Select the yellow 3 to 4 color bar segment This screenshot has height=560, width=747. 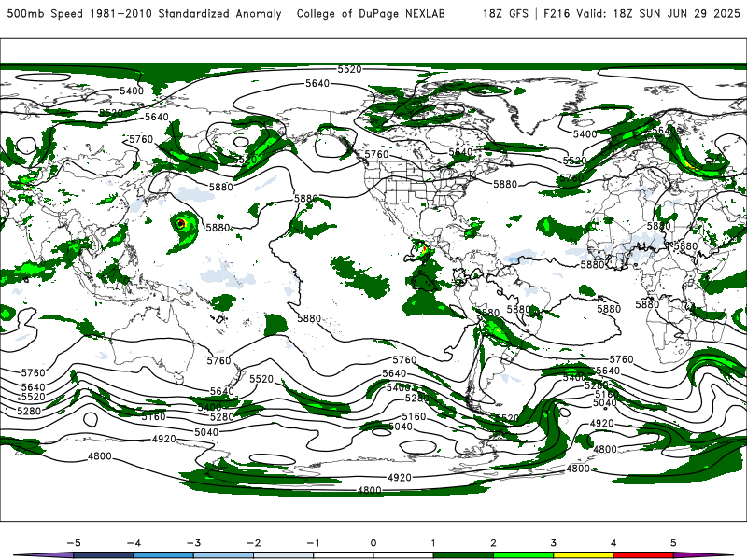[x=584, y=555]
